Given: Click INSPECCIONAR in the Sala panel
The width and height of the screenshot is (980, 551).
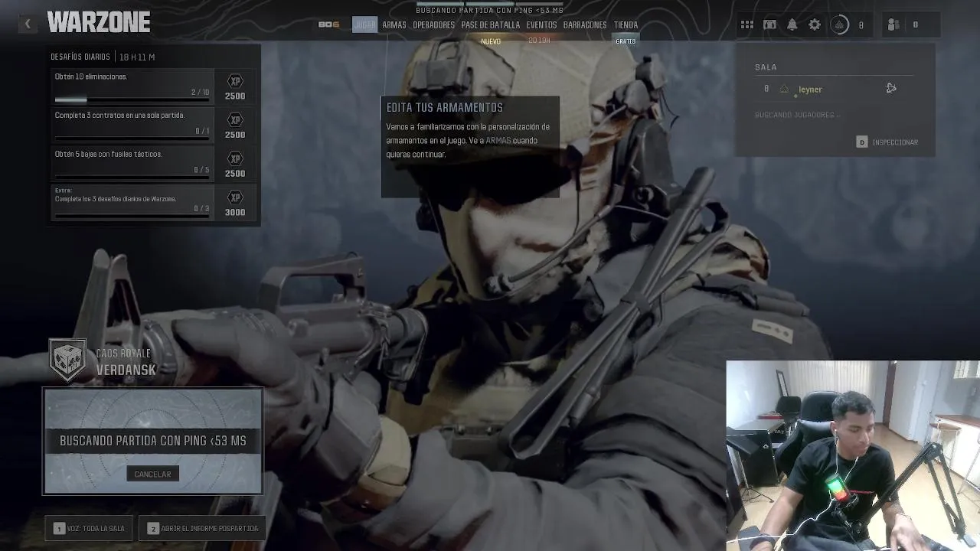Looking at the screenshot, I should point(895,142).
